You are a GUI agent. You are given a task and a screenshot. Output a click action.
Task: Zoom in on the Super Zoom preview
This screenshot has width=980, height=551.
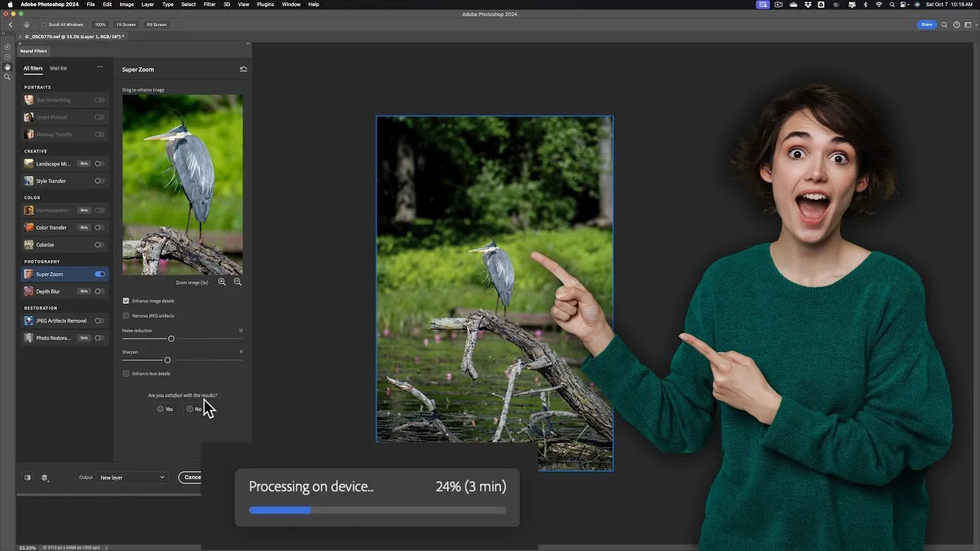[222, 282]
